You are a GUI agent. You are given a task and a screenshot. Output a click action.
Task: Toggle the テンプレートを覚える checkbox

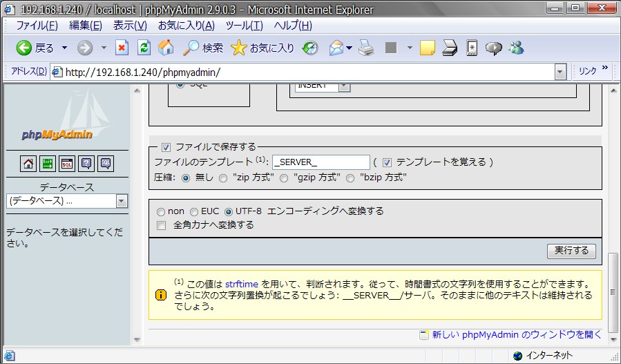(x=388, y=162)
